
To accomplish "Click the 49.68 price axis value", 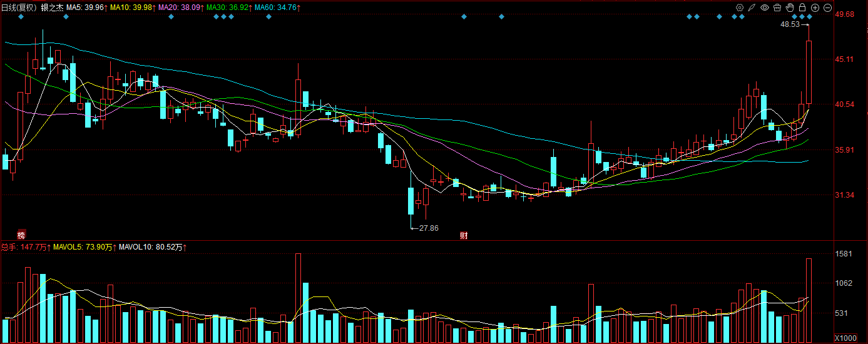I will 845,14.
